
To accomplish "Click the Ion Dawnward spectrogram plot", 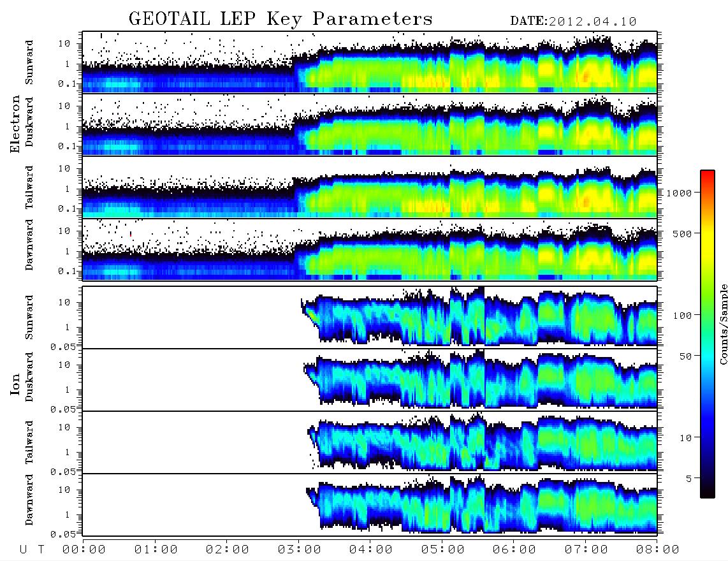I will point(370,505).
